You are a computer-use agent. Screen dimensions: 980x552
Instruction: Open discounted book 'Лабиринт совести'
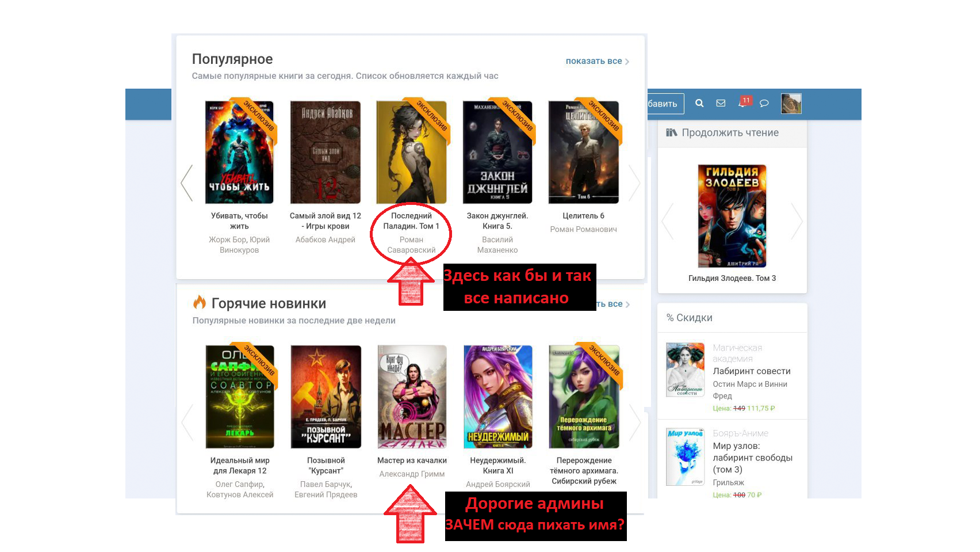[x=751, y=371]
